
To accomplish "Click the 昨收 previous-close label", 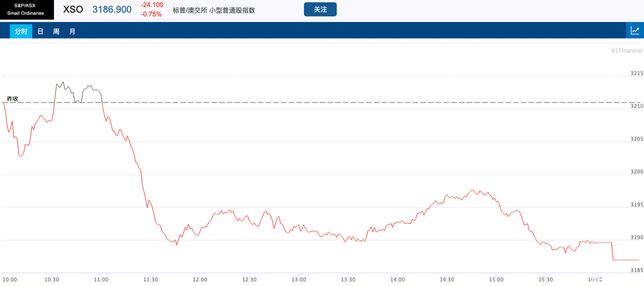I will pyautogui.click(x=13, y=98).
